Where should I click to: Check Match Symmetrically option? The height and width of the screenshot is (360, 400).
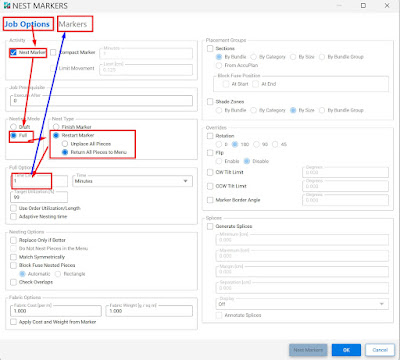[x=13, y=257]
